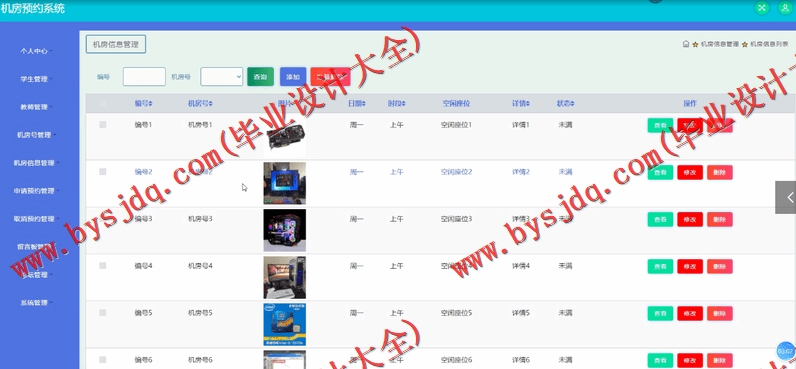Check the checkbox for row 编号3
796x369 pixels.
tap(103, 219)
